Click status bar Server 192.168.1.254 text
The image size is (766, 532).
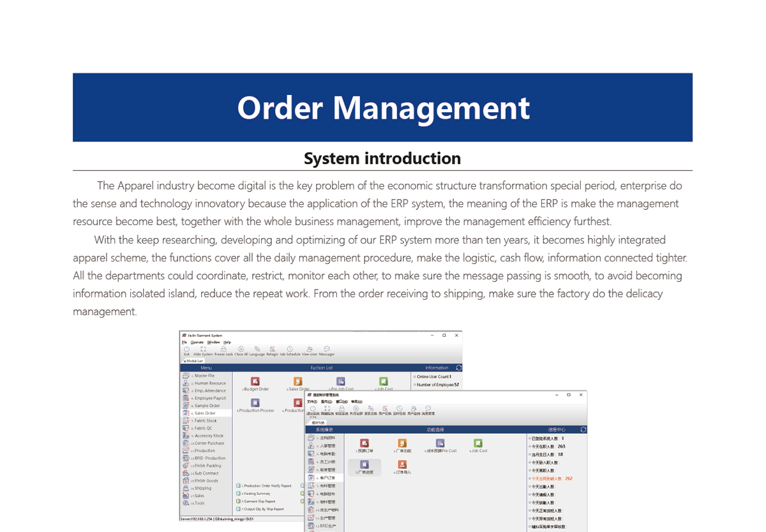tap(195, 519)
